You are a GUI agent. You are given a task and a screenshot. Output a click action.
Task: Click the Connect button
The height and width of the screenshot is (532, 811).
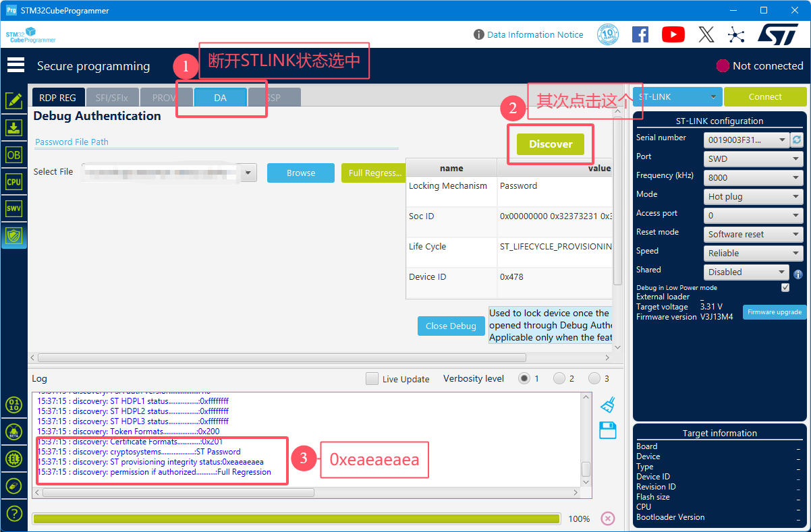pyautogui.click(x=765, y=96)
